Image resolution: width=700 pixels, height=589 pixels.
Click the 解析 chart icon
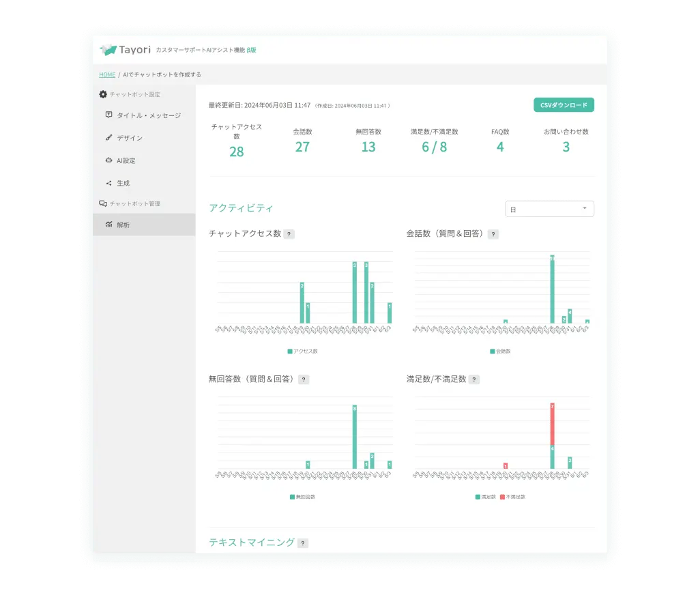108,225
